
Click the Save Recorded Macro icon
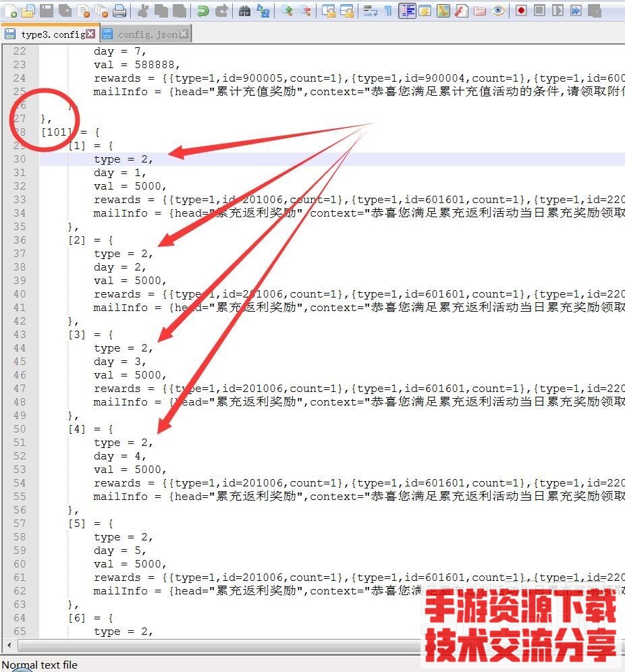[x=595, y=11]
